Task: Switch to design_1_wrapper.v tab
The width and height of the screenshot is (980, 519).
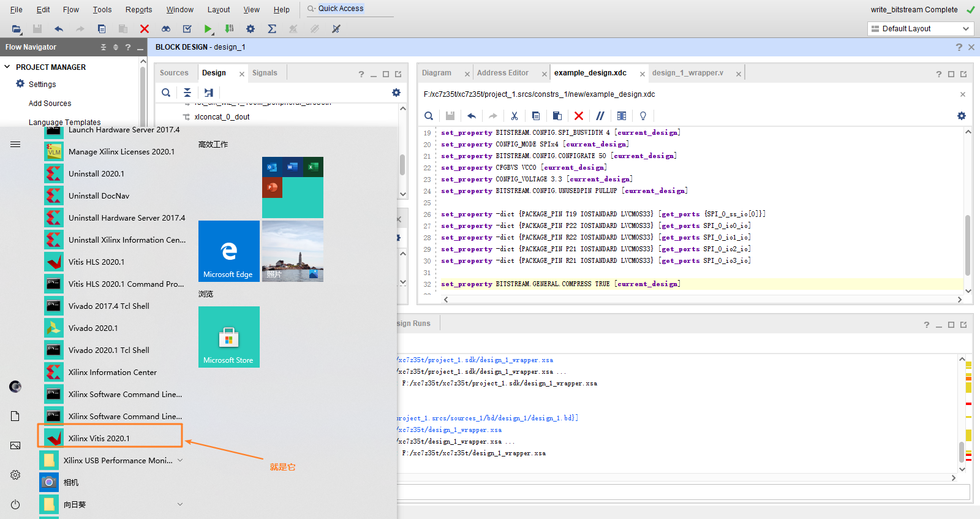Action: point(688,73)
